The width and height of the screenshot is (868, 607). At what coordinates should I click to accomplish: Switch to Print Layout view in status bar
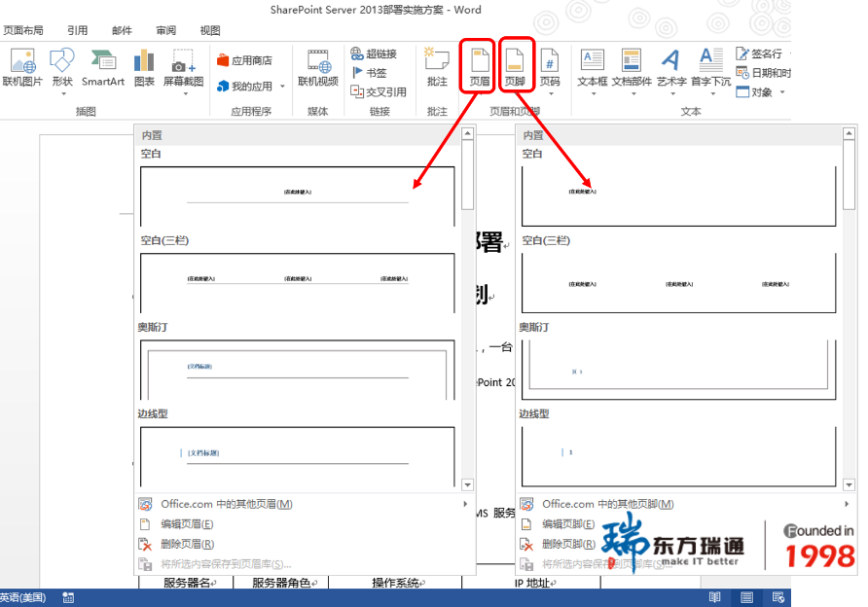(x=746, y=597)
